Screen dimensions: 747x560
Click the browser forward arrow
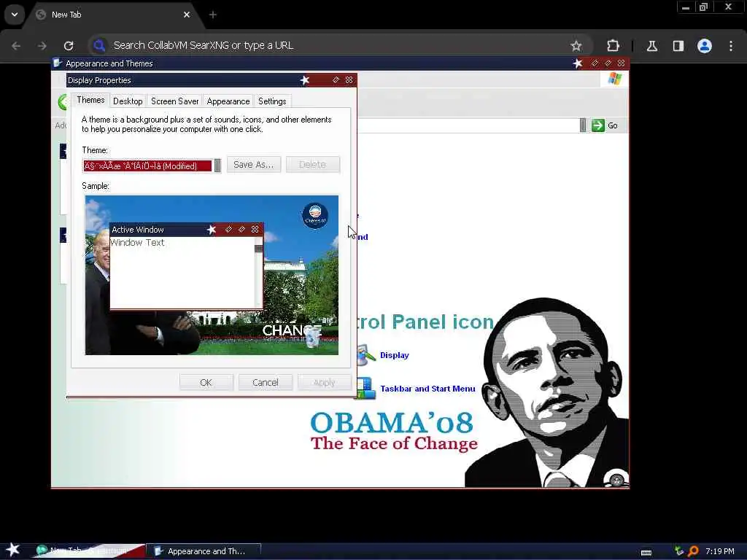pos(42,46)
